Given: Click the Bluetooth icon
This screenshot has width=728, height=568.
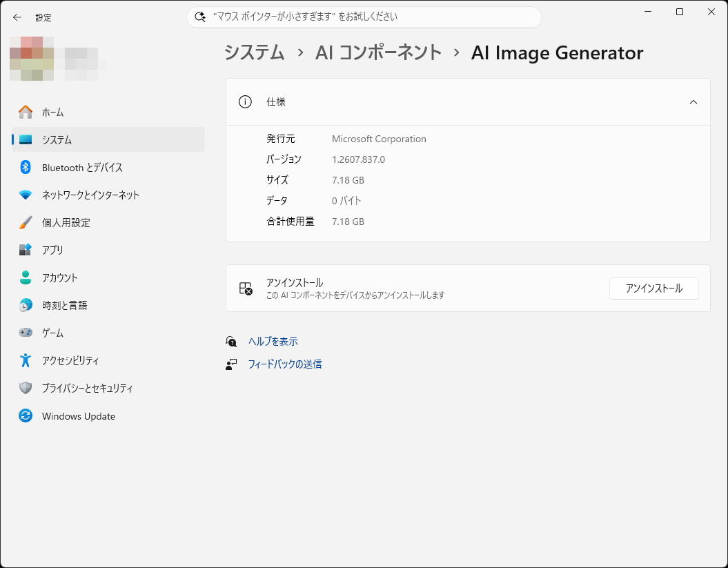Looking at the screenshot, I should (26, 167).
